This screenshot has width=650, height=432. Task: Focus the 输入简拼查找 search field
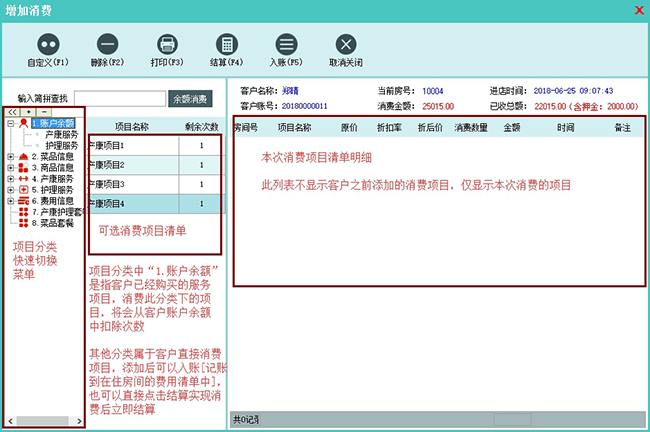pos(116,98)
